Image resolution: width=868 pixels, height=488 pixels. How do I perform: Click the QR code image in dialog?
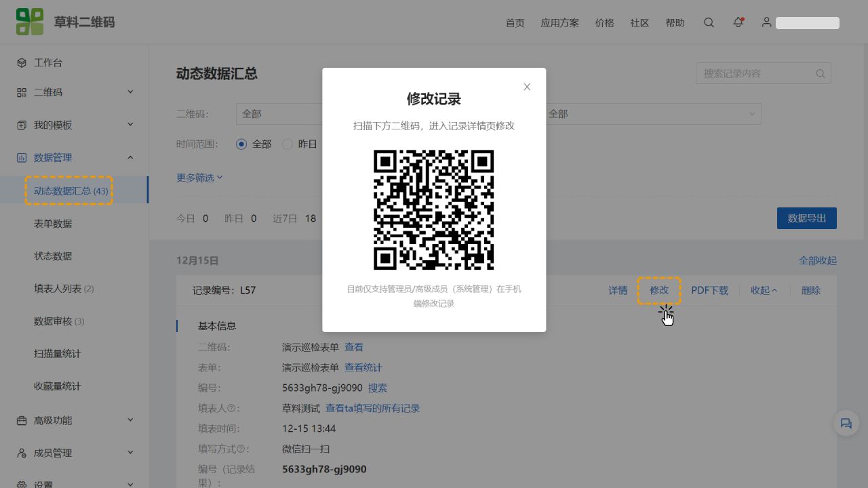click(434, 209)
